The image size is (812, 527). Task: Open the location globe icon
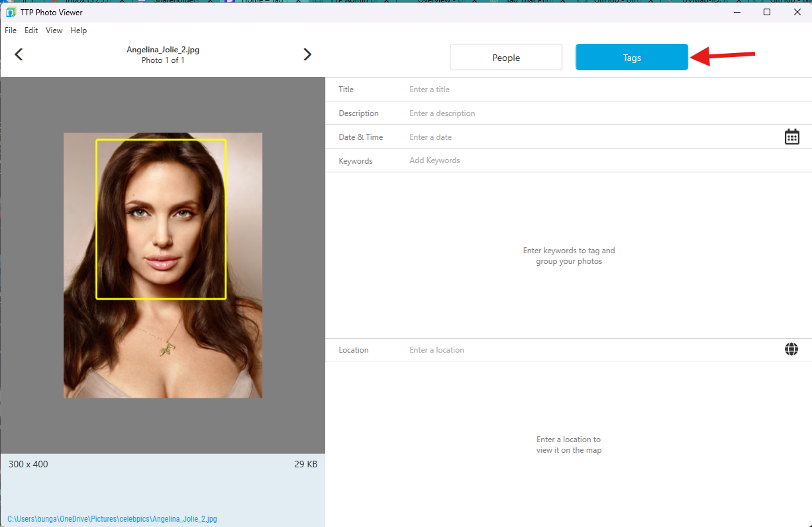coord(791,349)
